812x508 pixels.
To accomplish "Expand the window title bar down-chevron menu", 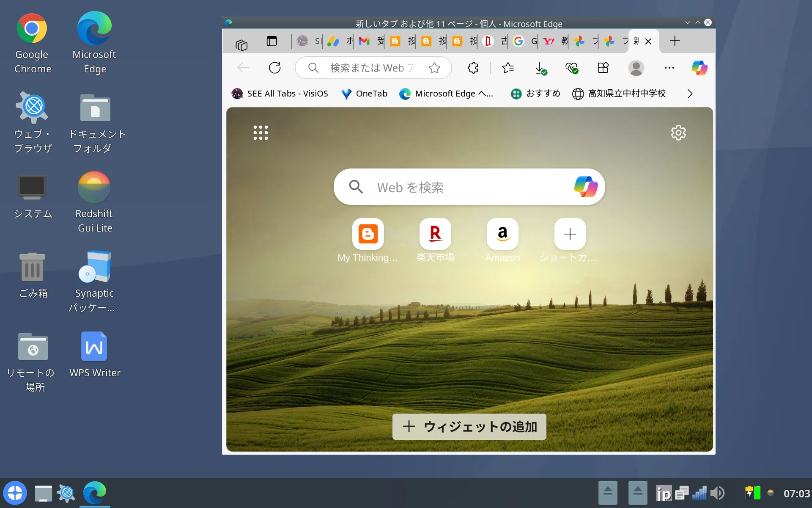I will (688, 22).
